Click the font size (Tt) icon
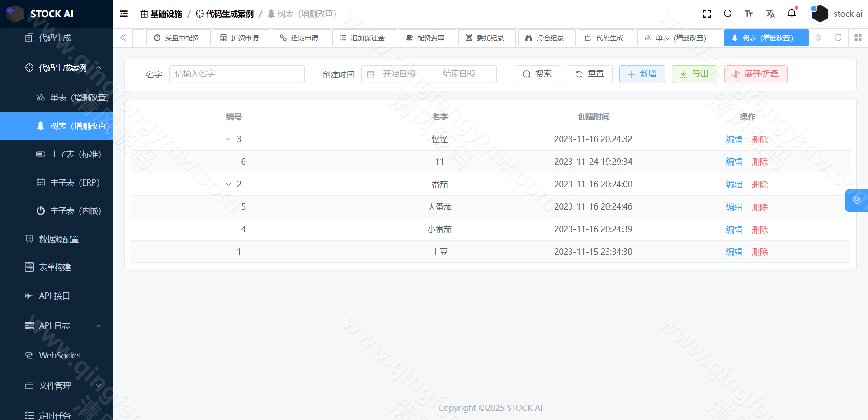This screenshot has height=420, width=868. click(x=748, y=14)
